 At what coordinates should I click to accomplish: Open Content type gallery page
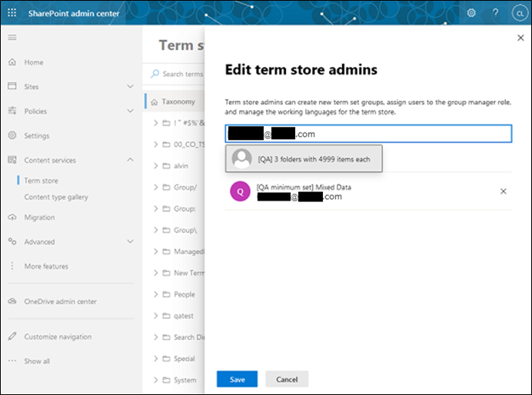tap(56, 197)
